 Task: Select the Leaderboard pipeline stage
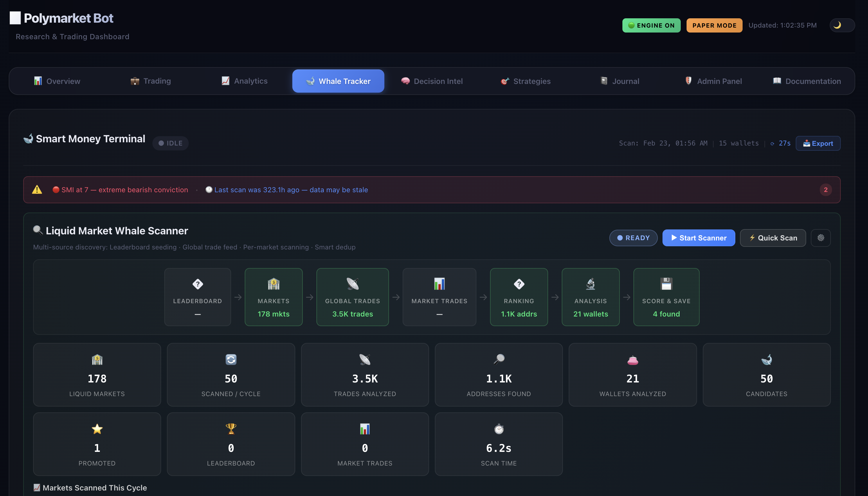[197, 297]
